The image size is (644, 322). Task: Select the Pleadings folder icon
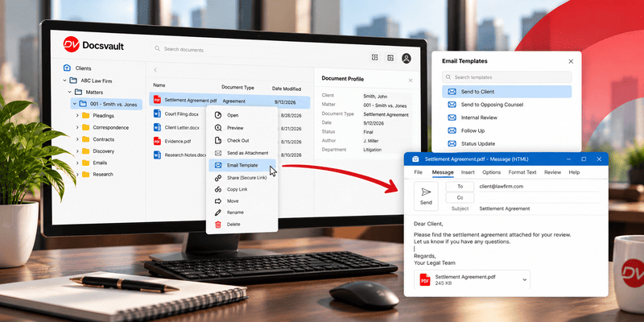(85, 115)
